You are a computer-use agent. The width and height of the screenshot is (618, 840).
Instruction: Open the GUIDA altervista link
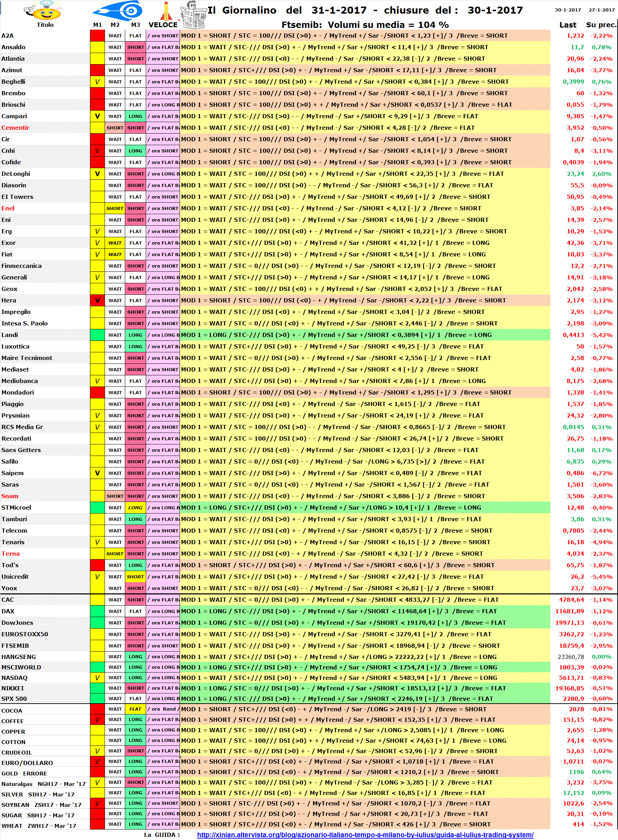[365, 834]
